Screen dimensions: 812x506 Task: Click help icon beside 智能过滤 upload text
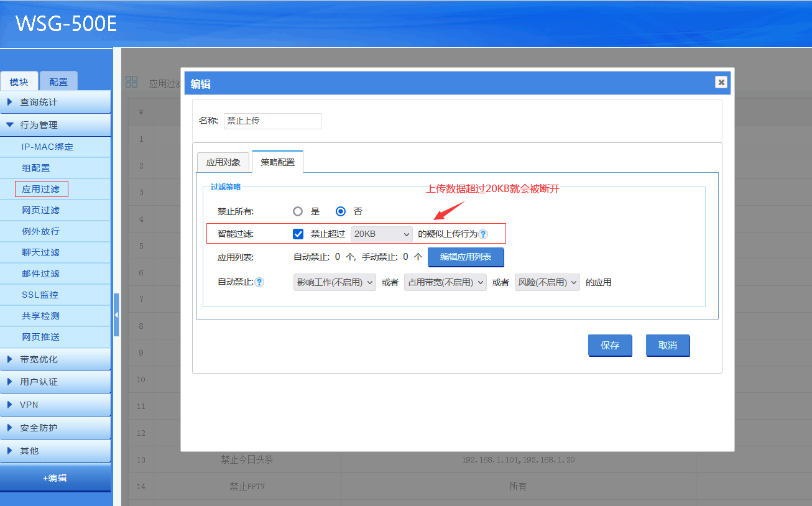tap(483, 234)
